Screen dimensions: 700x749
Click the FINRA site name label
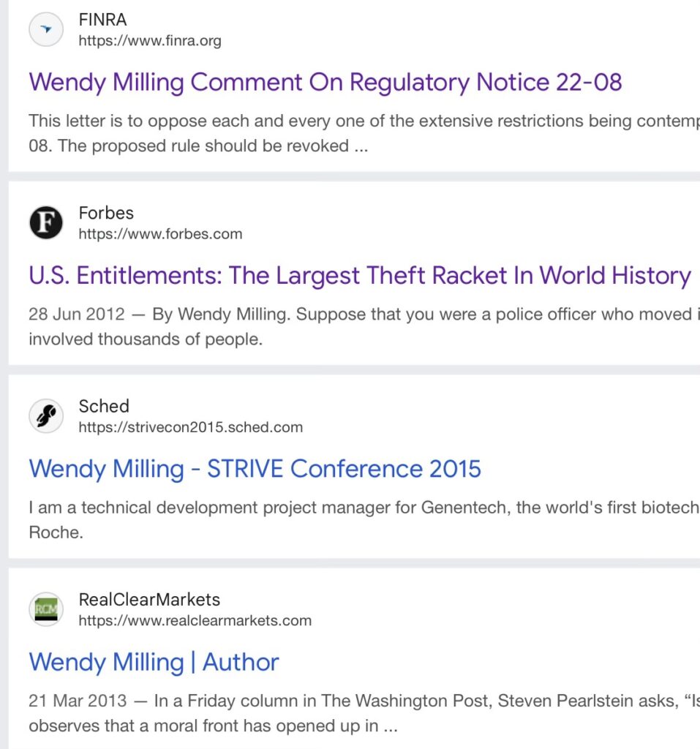pos(102,20)
